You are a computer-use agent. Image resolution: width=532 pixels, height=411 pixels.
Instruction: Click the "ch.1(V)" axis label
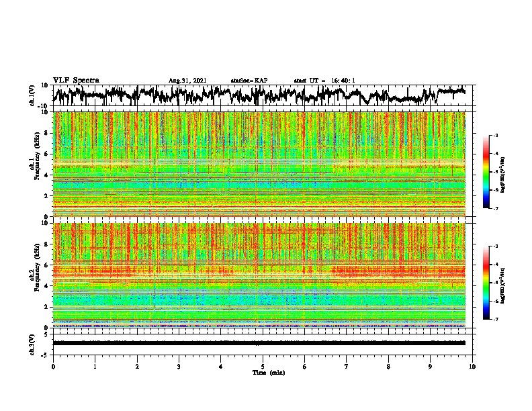pos(32,95)
